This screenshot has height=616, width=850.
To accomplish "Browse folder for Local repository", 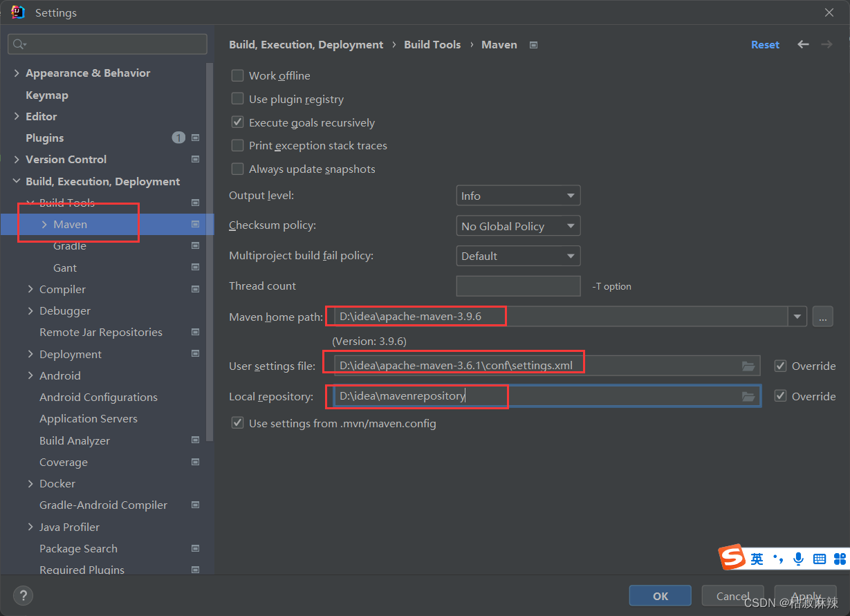I will (748, 396).
